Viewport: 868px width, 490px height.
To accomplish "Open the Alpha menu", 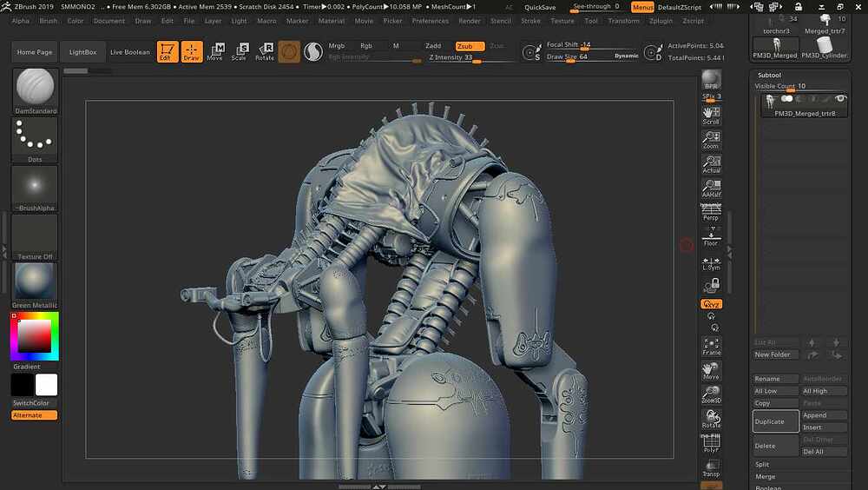I will point(21,21).
